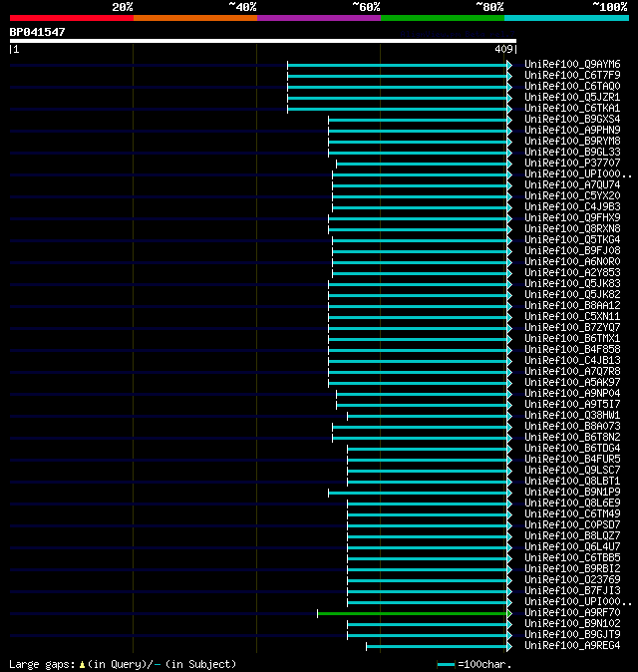The image size is (638, 672).
Task: Click the red 20% identity legend segment
Action: tap(72, 18)
